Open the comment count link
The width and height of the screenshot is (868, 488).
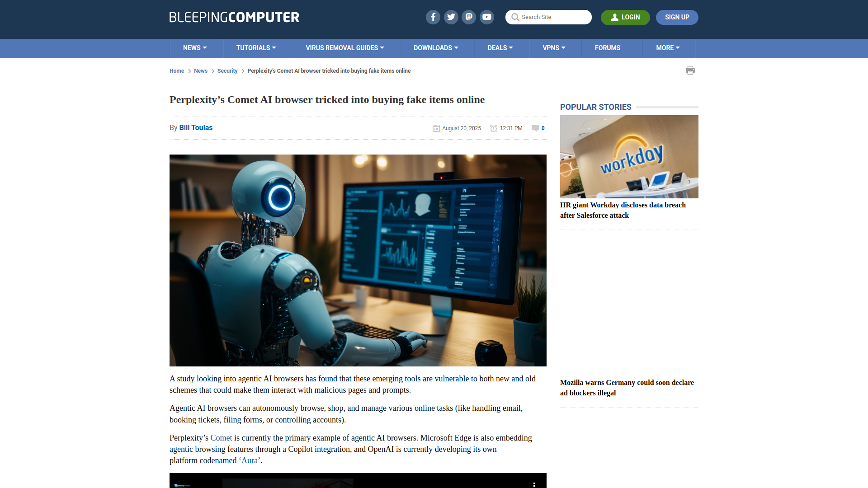pyautogui.click(x=543, y=128)
